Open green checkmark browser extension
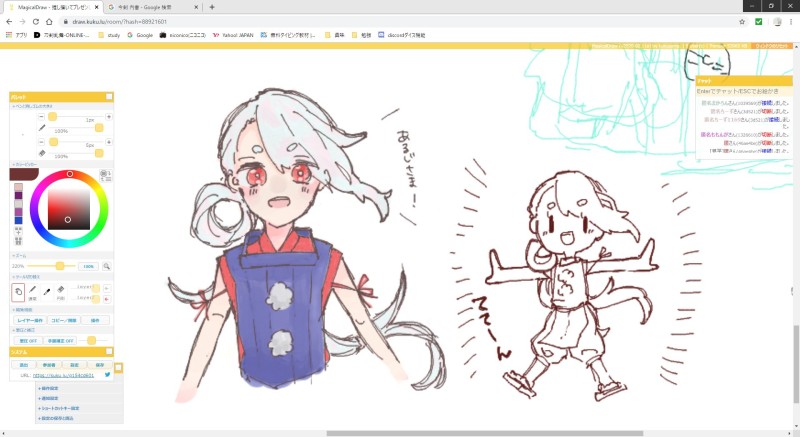 759,21
